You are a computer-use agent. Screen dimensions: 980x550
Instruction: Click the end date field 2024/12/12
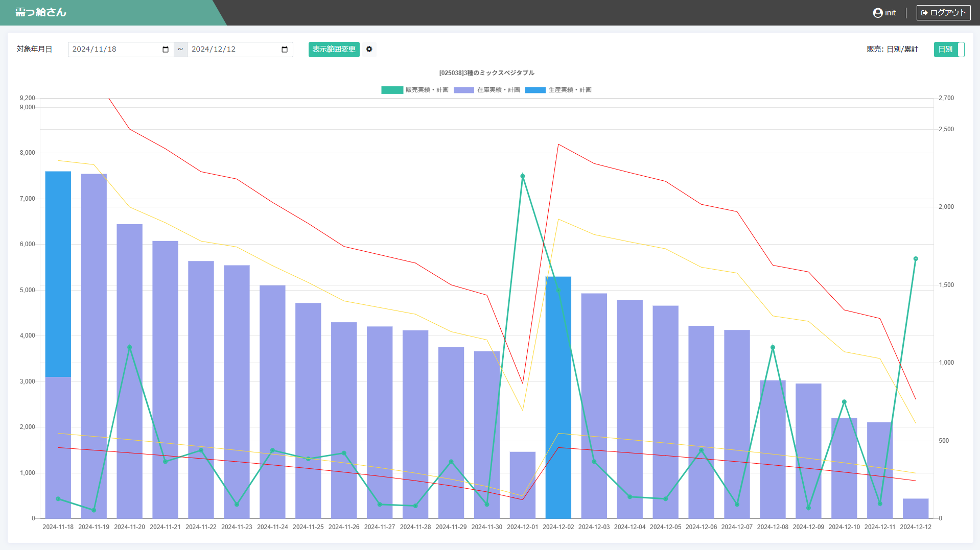234,50
